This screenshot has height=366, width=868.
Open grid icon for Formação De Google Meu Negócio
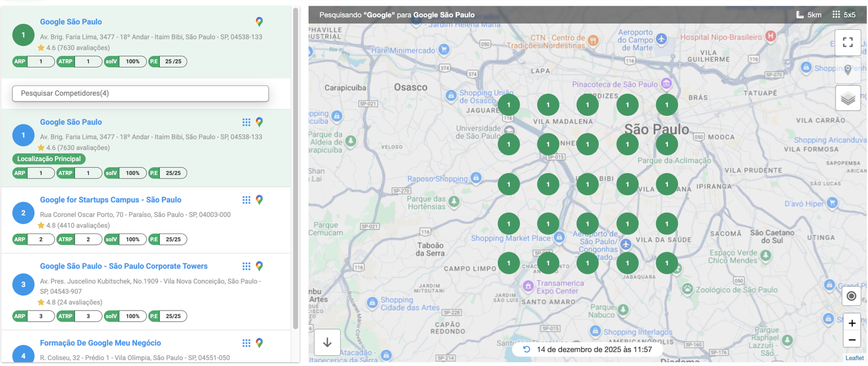246,343
